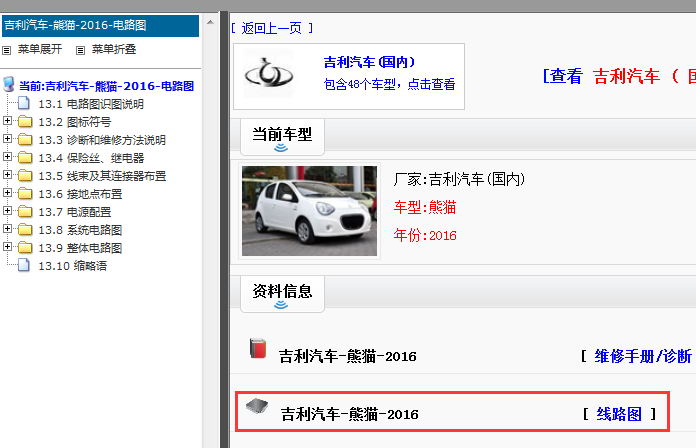Click the 吉利汽车-熊猫-2016-电路图 blue title bar

(x=100, y=25)
